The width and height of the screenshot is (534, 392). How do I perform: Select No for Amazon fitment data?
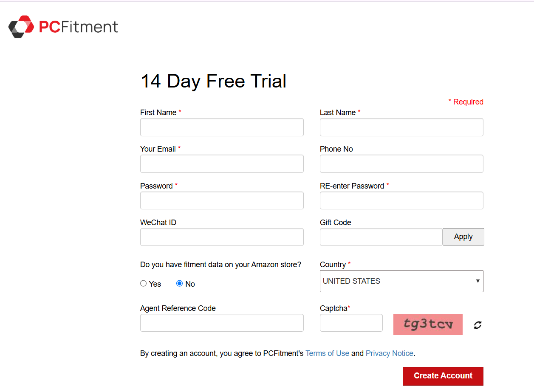[x=179, y=284]
